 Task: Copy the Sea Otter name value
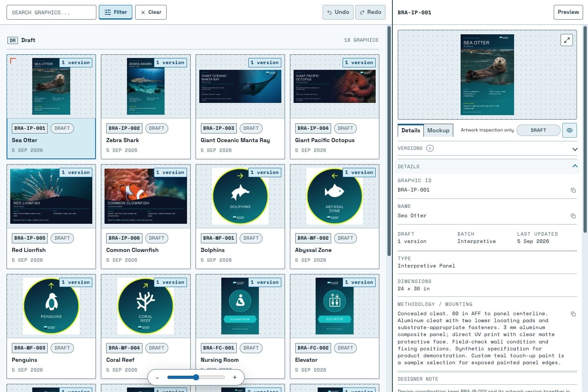pos(573,216)
